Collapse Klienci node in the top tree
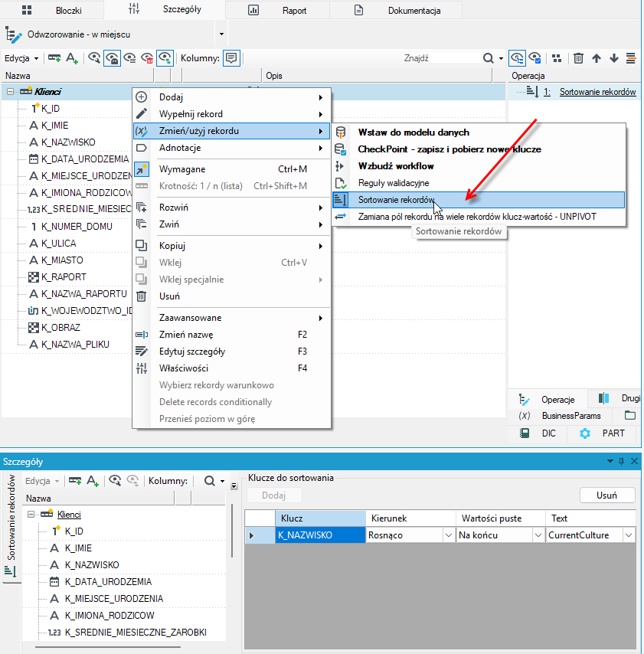644x654 pixels. (10, 91)
